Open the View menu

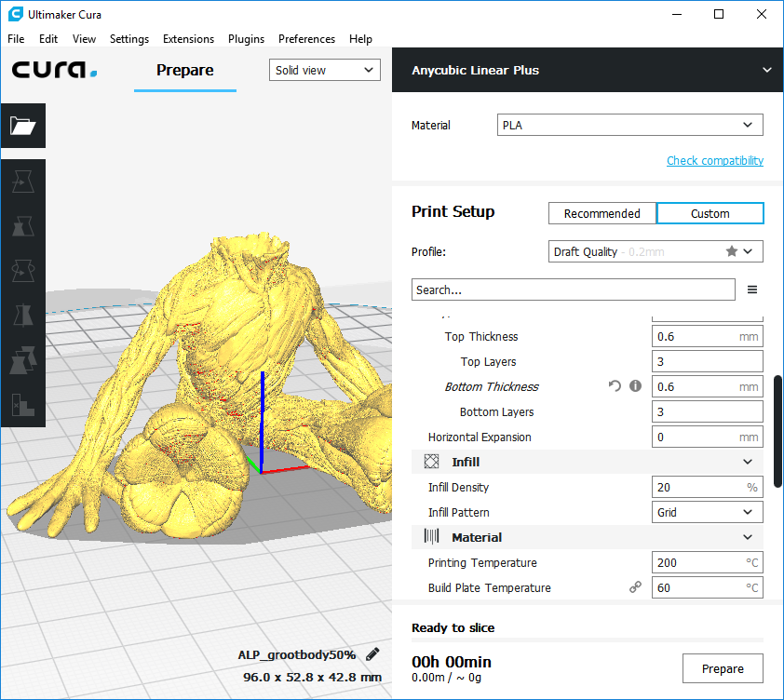(x=84, y=38)
